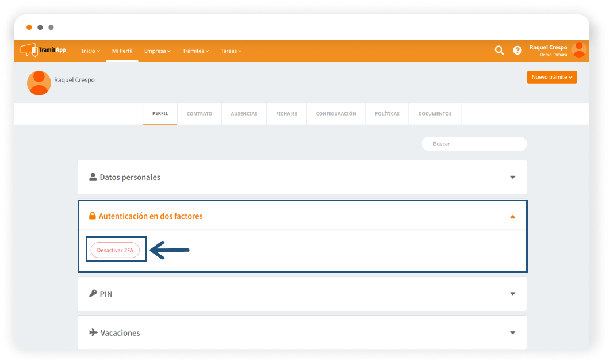Open the Empresa menu
Image resolution: width=610 pixels, height=364 pixels.
[x=157, y=51]
